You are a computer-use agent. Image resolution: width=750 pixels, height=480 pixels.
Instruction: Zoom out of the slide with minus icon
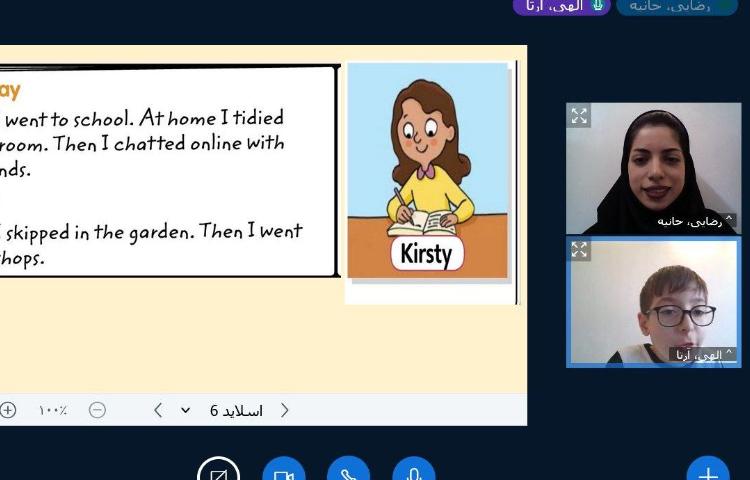coord(97,410)
